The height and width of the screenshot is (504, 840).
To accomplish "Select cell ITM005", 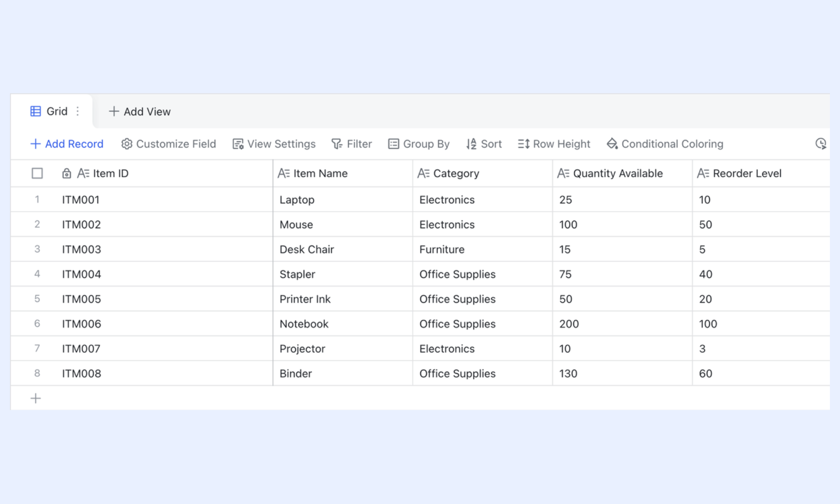I will click(164, 299).
